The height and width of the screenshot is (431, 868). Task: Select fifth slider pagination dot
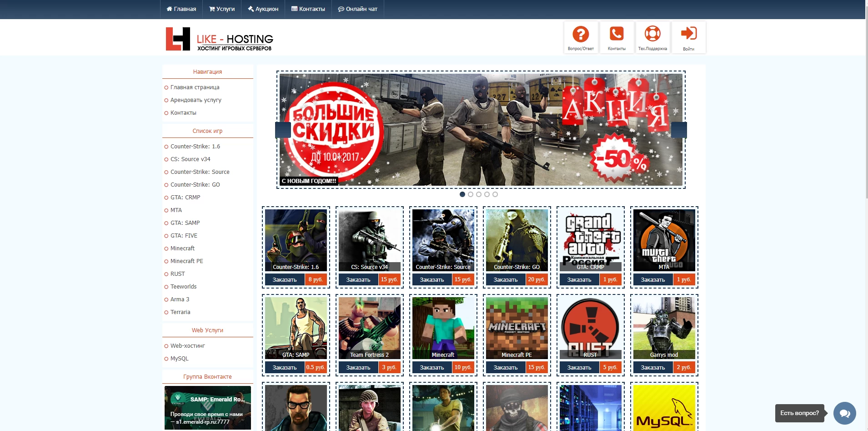[x=495, y=194]
